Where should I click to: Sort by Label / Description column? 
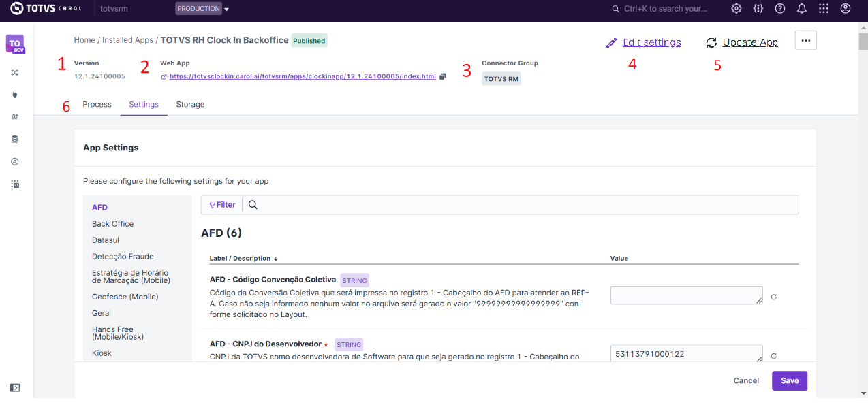click(244, 259)
